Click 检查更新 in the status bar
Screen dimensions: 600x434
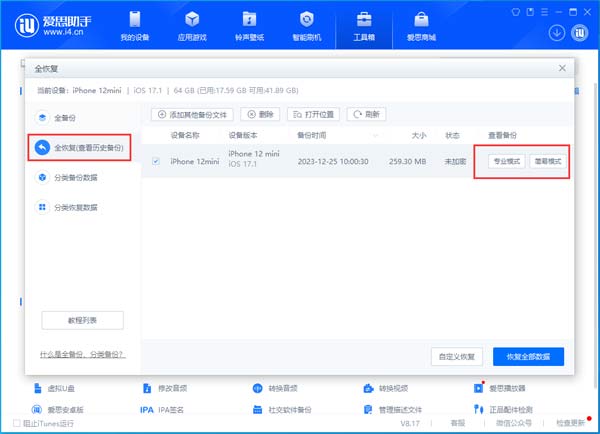pos(570,423)
